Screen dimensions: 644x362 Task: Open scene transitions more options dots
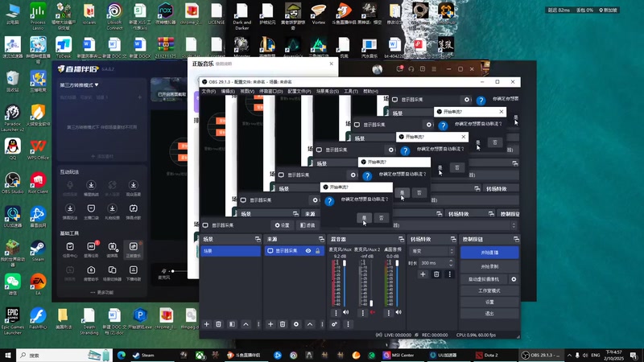(x=450, y=274)
